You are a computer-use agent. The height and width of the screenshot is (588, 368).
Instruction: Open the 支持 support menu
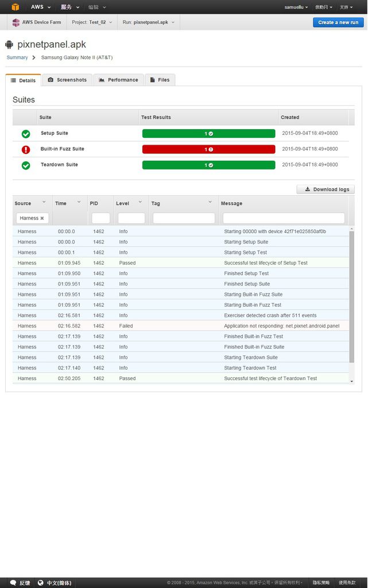(346, 7)
